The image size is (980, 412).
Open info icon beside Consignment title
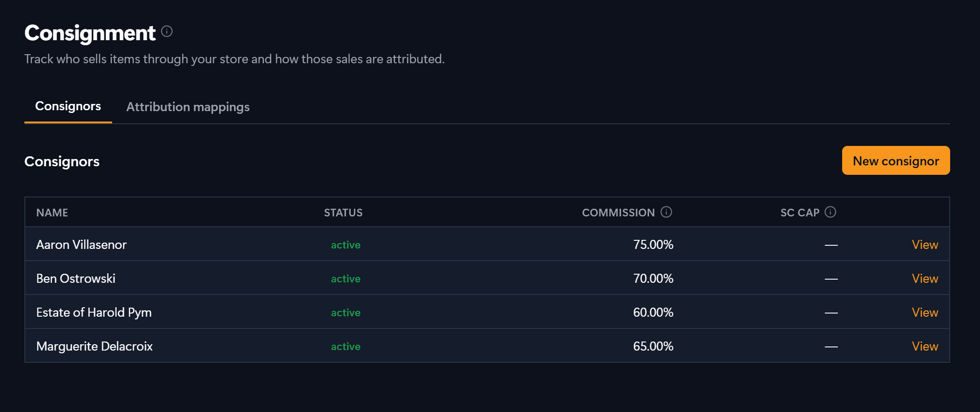coord(167,31)
